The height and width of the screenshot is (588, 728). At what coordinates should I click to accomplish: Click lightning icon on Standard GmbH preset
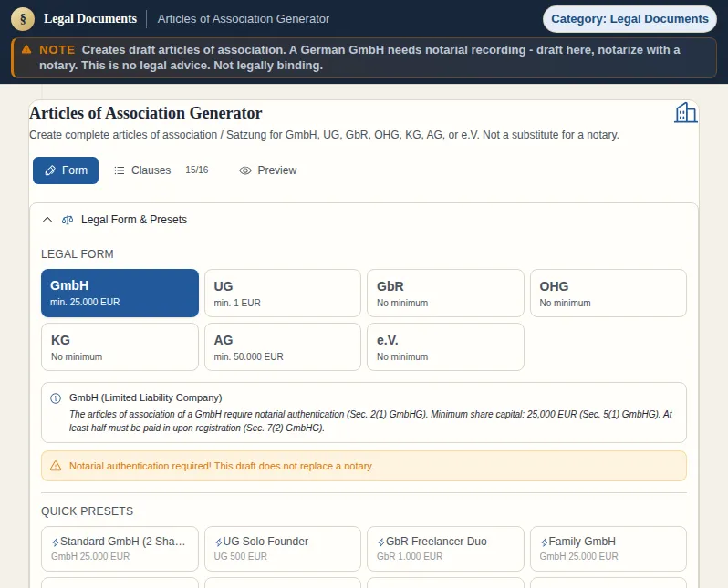click(56, 542)
